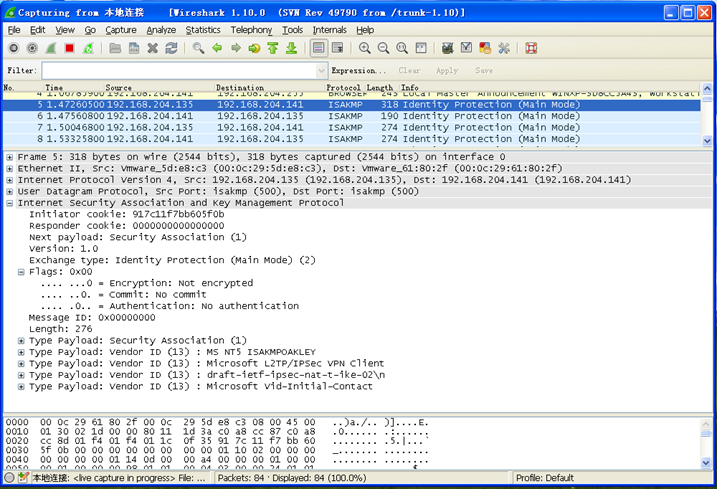The height and width of the screenshot is (489, 717).
Task: Collapse the Flags: 0x00 tree node
Action: (22, 271)
